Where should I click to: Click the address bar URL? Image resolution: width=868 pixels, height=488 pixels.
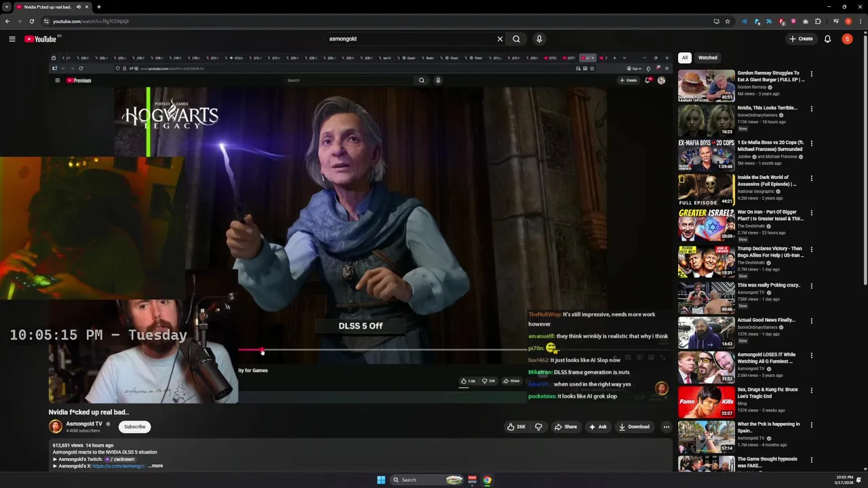[91, 21]
